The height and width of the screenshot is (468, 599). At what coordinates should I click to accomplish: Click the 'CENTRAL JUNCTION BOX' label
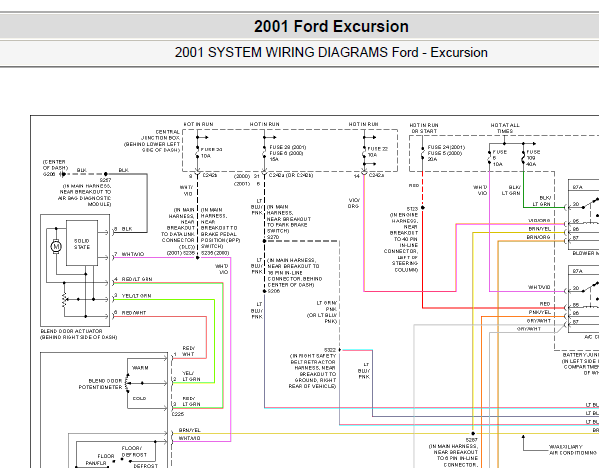(160, 134)
